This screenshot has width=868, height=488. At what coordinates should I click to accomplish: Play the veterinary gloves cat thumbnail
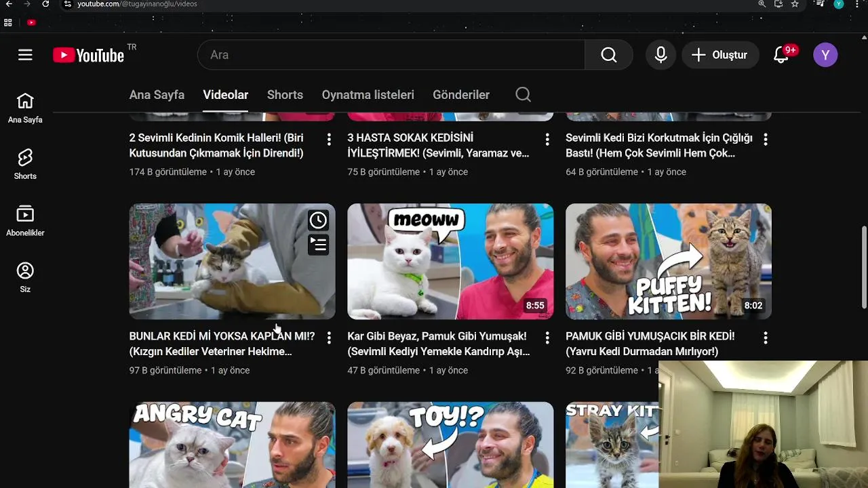point(232,261)
